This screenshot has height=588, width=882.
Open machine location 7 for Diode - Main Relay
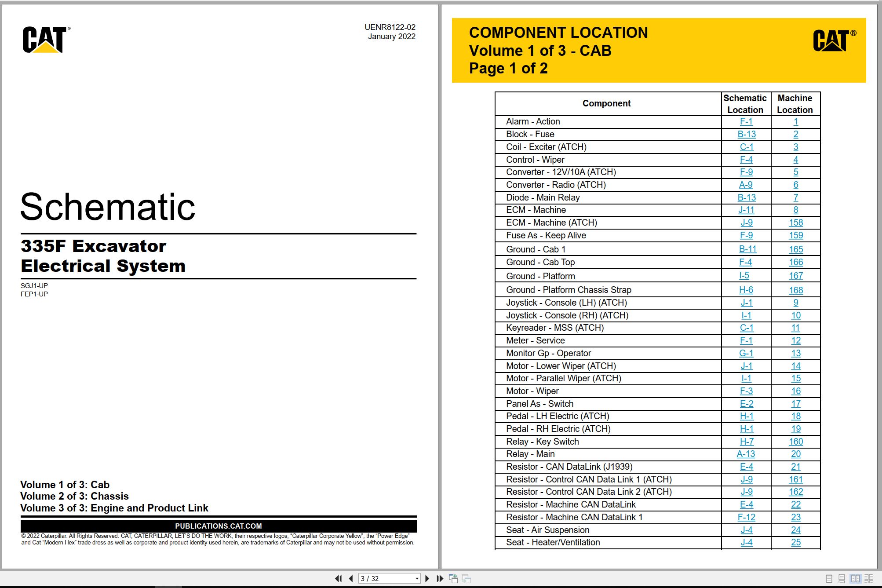796,197
